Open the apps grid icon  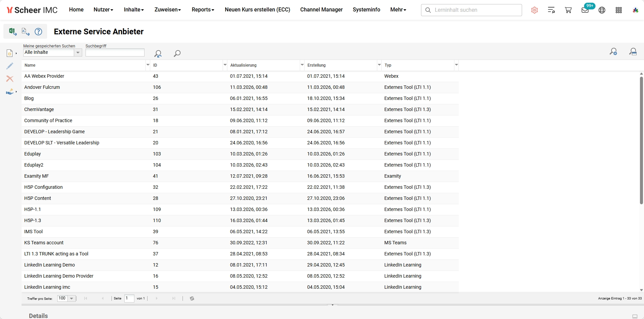click(619, 10)
